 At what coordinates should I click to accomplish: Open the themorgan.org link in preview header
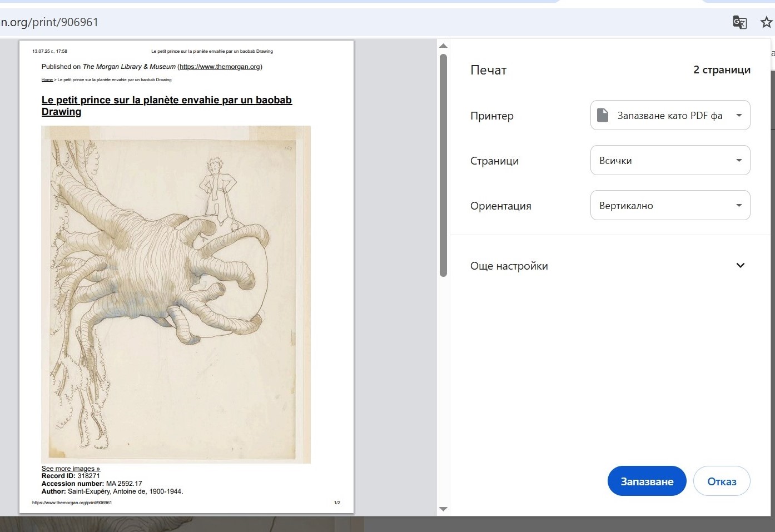(220, 67)
